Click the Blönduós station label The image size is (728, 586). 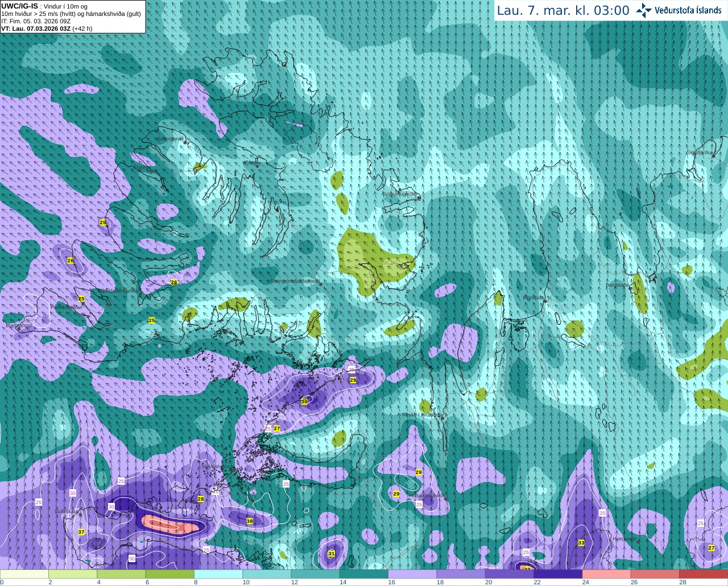pyautogui.click(x=533, y=298)
